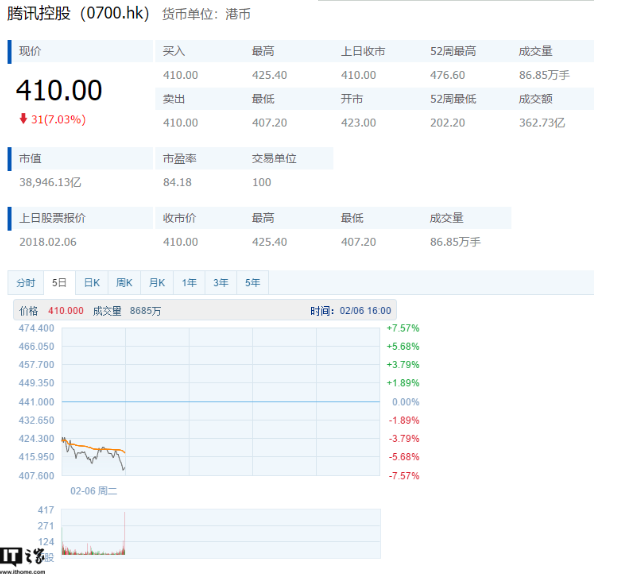This screenshot has width=617, height=579.
Task: Click the chart info volume 8685万
Action: pyautogui.click(x=146, y=311)
